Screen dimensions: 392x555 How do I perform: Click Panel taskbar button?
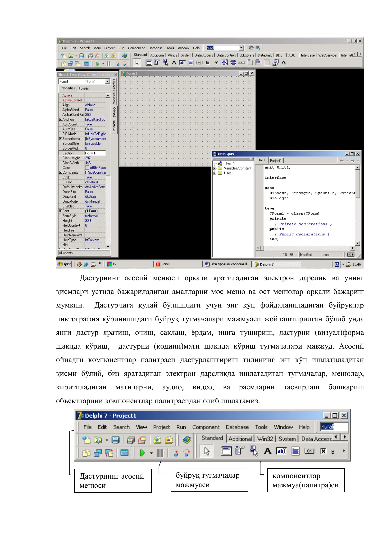[178, 264]
